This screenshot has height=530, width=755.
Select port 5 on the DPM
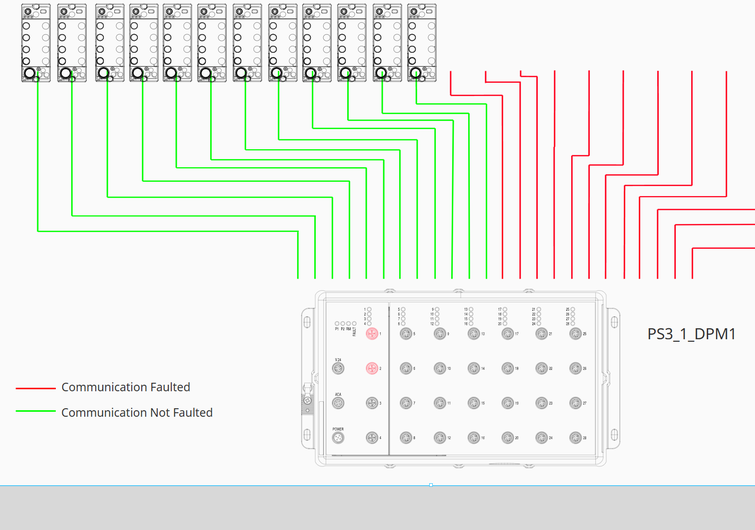tap(406, 334)
